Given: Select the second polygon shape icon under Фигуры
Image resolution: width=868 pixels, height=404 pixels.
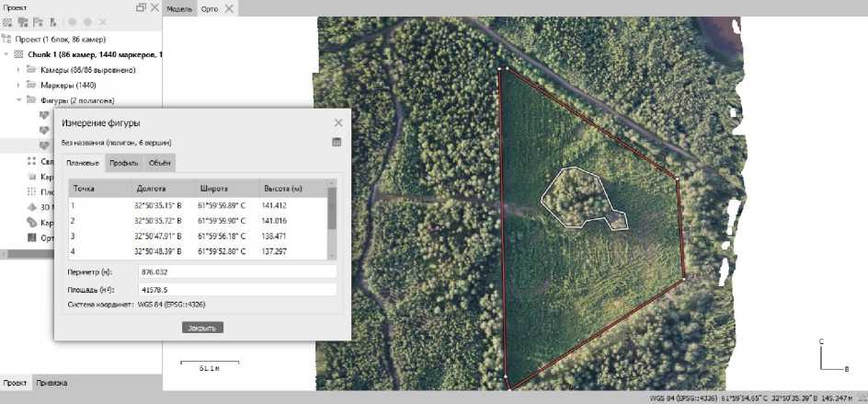Looking at the screenshot, I should point(44,131).
